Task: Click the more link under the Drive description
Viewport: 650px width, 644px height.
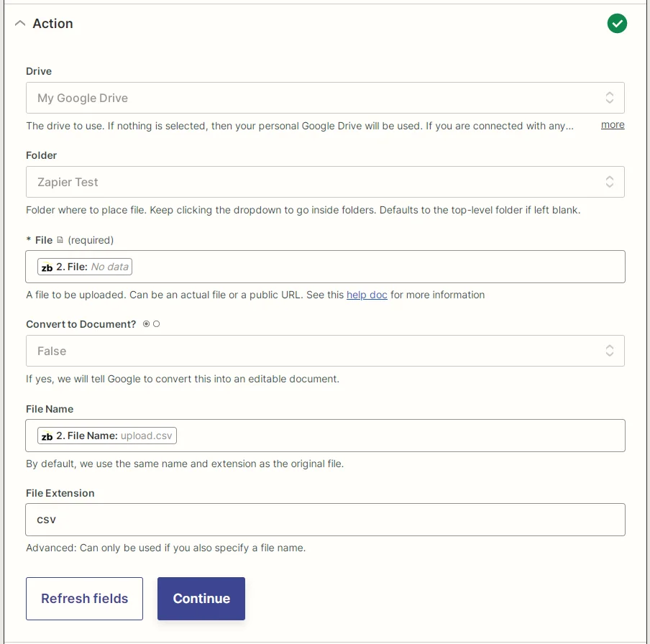Action: [x=612, y=124]
